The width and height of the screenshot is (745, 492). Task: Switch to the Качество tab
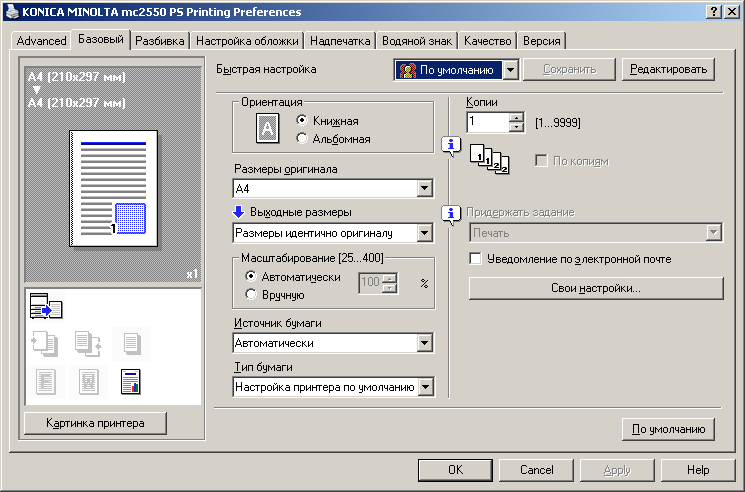coord(487,41)
